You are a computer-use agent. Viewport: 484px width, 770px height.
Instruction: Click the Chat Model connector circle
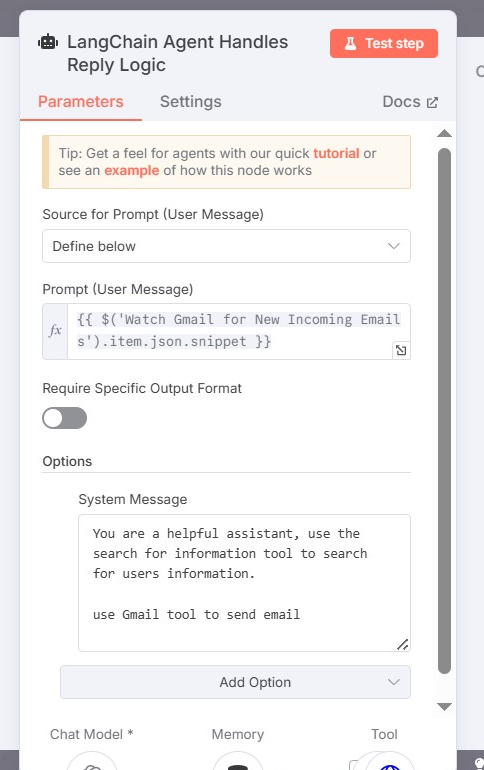click(92, 761)
